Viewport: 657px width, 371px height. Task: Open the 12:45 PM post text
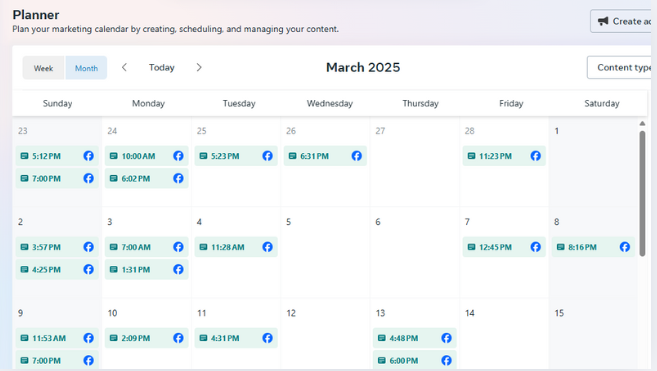click(x=495, y=247)
